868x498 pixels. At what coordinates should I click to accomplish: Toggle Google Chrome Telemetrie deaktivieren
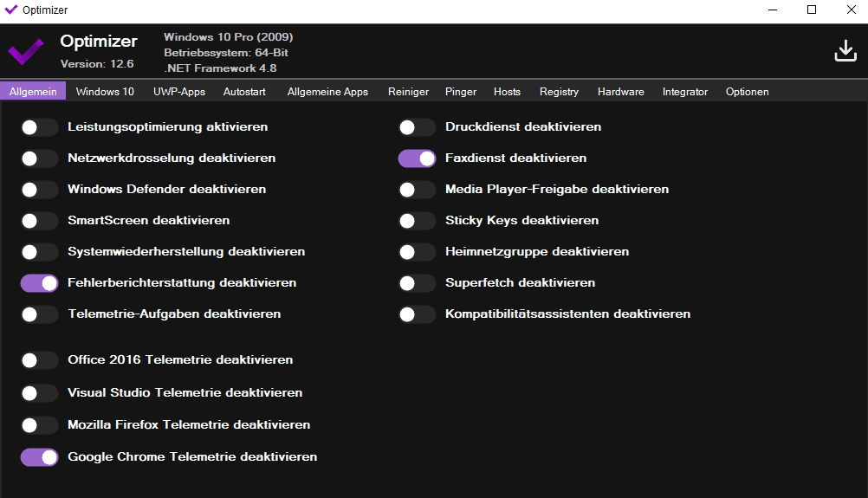pos(40,457)
